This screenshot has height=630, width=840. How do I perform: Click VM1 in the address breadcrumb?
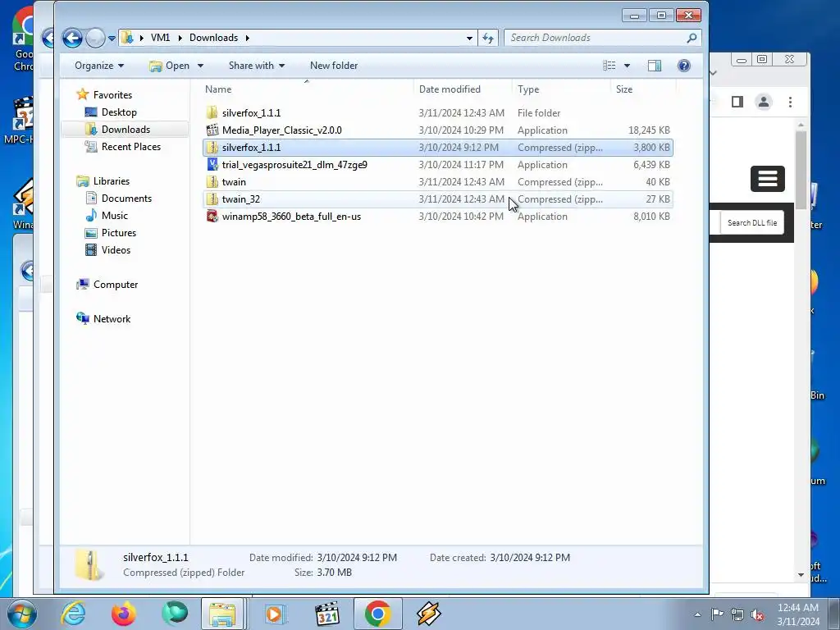(x=160, y=38)
